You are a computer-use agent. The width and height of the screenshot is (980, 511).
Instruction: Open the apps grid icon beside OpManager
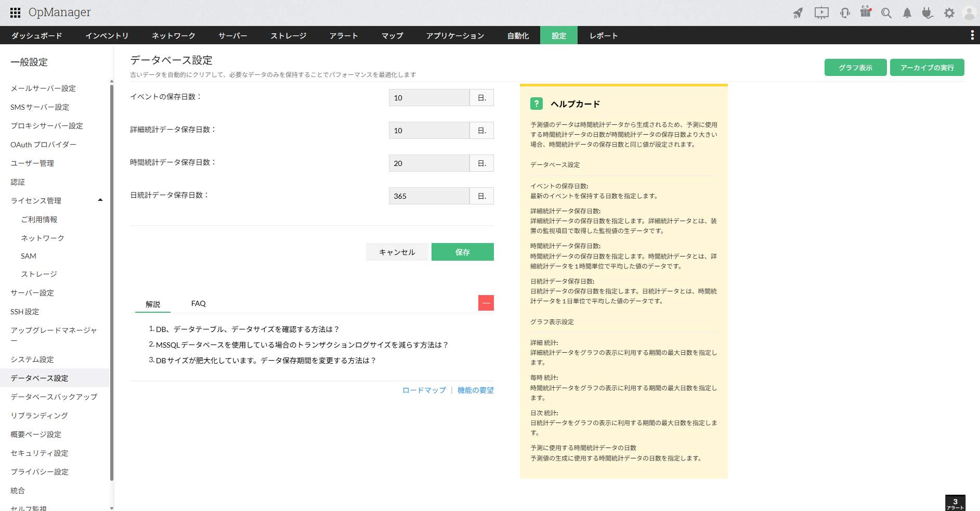[15, 13]
